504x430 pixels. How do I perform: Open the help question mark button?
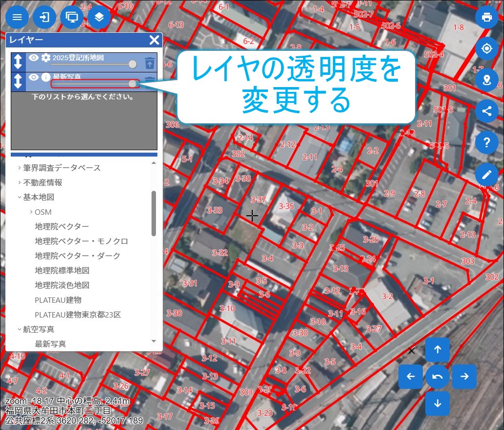pos(486,143)
